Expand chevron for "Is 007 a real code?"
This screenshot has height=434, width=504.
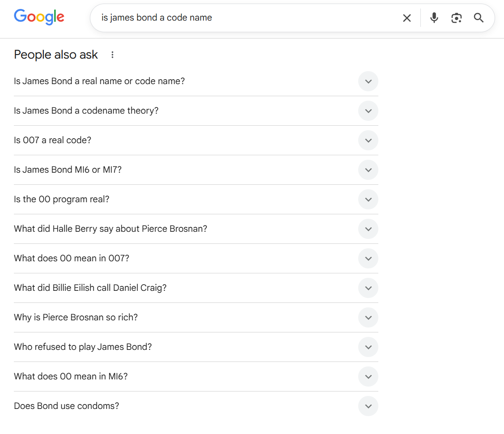tap(368, 140)
